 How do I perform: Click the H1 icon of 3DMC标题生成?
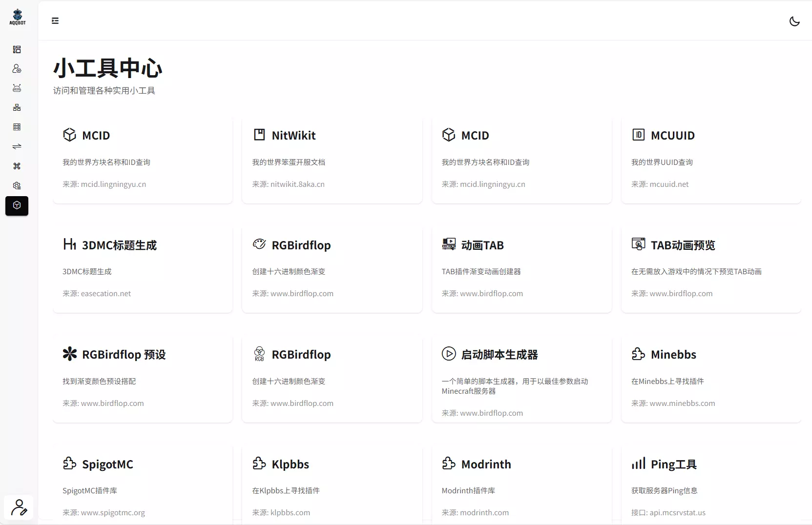point(69,244)
